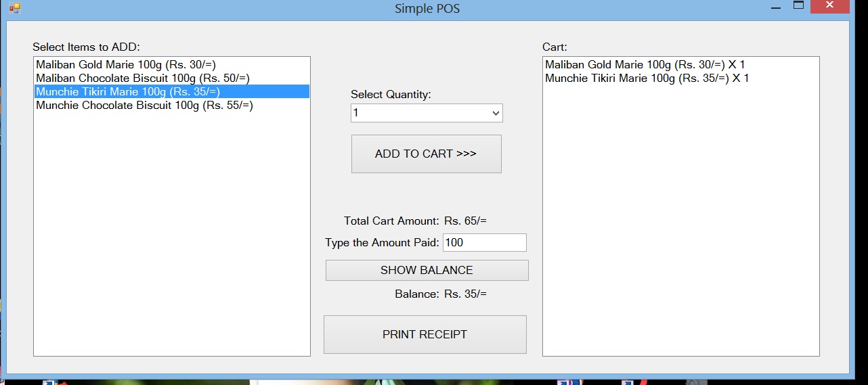The width and height of the screenshot is (868, 385).
Task: Select Munchie Tikiri Marie 100g in items list
Action: point(172,92)
